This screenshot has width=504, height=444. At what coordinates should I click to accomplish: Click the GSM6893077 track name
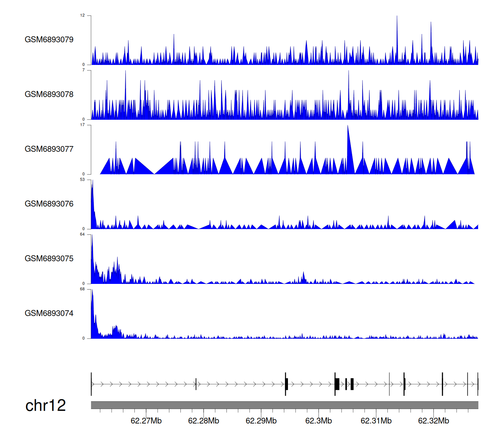[49, 149]
